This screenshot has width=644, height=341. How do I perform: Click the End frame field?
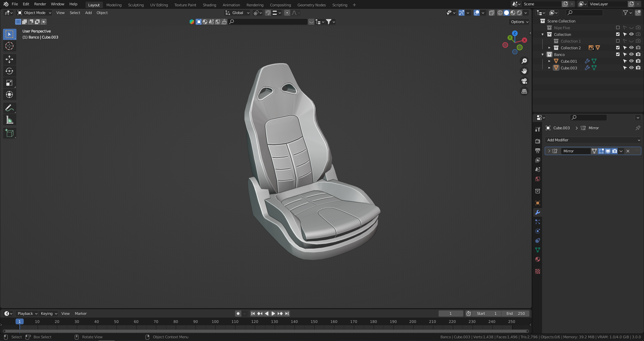516,314
